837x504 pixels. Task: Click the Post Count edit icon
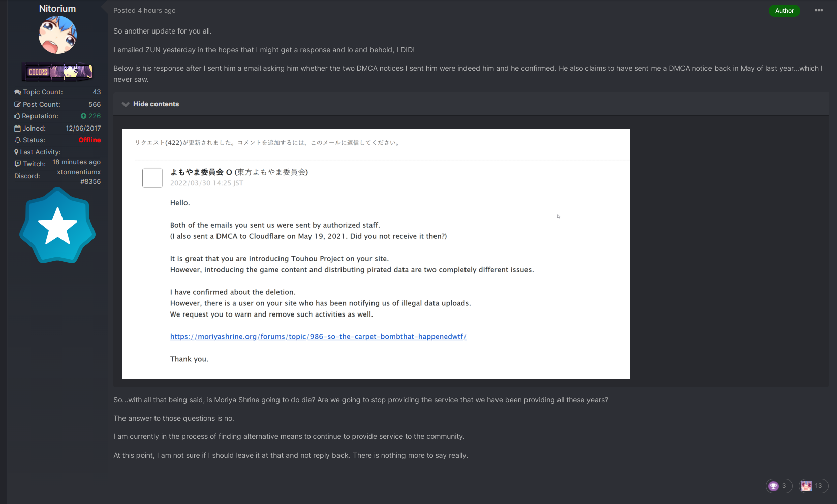(x=18, y=104)
